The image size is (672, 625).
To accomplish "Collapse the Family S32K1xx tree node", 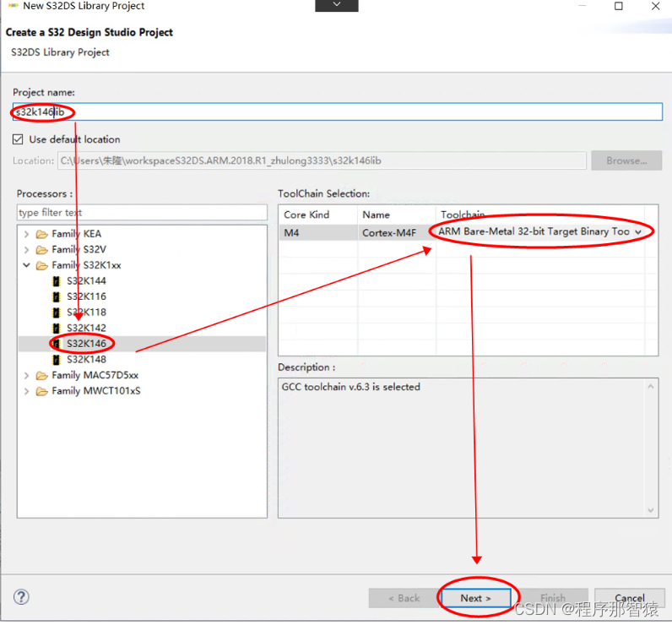I will (x=26, y=265).
